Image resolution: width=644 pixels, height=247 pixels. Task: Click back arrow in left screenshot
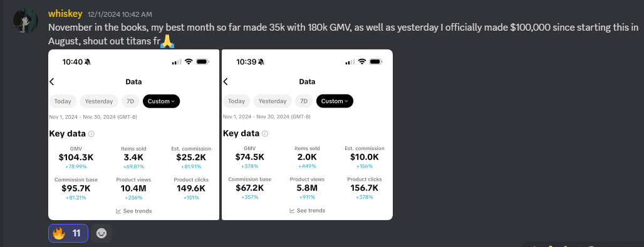tap(52, 82)
